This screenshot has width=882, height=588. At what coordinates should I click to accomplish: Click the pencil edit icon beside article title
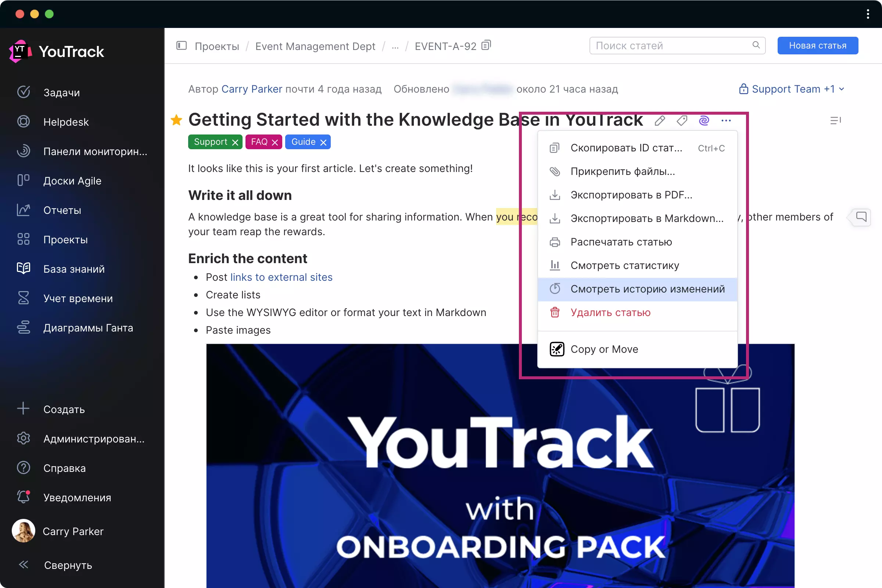click(x=660, y=121)
